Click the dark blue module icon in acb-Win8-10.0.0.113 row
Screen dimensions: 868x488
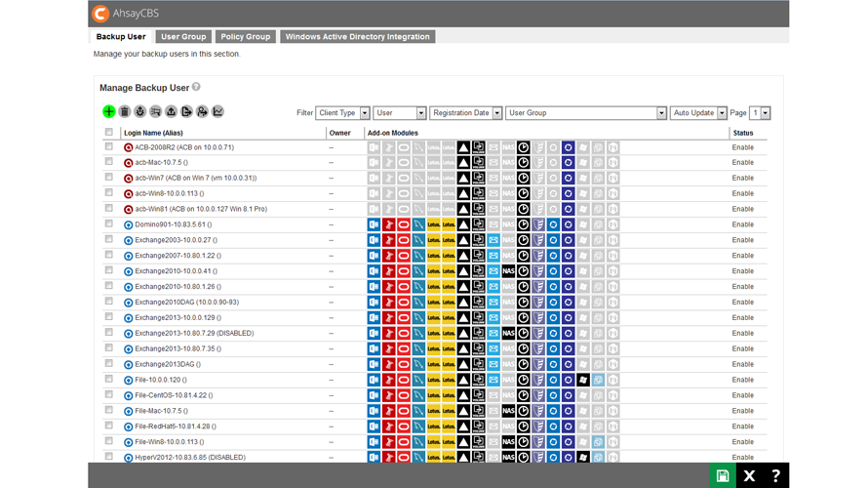coord(568,194)
